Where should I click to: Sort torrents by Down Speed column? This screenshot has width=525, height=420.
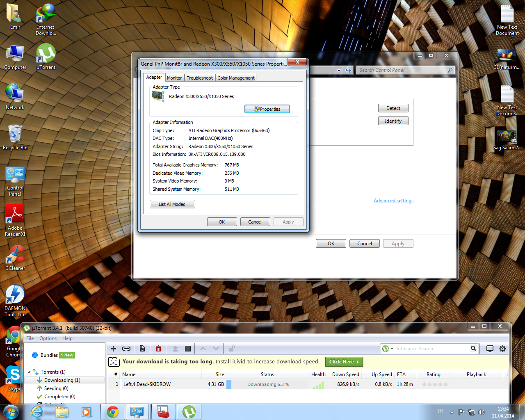point(345,374)
